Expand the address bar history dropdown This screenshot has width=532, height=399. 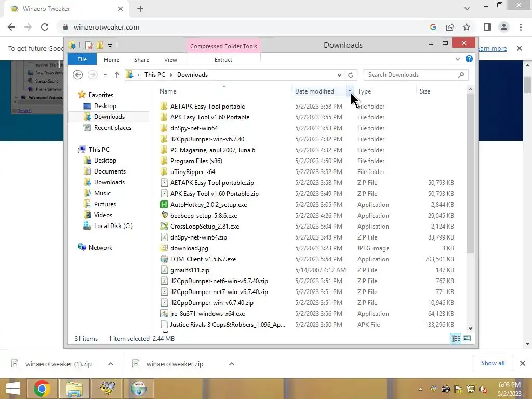point(339,75)
